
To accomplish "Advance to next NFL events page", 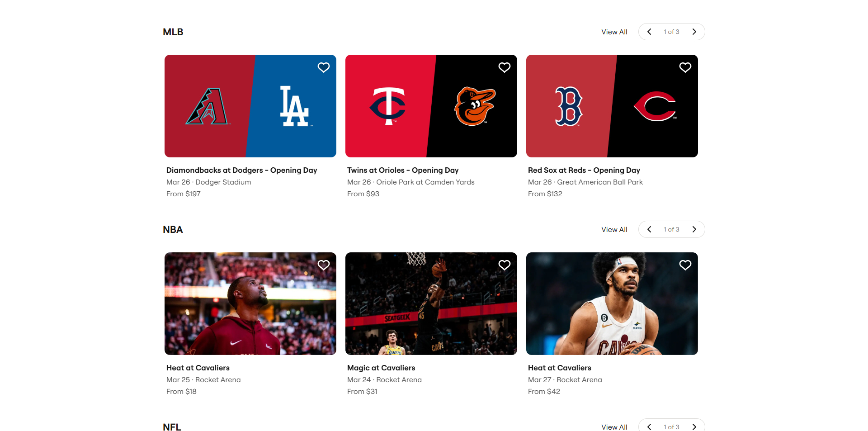I will 694,426.
